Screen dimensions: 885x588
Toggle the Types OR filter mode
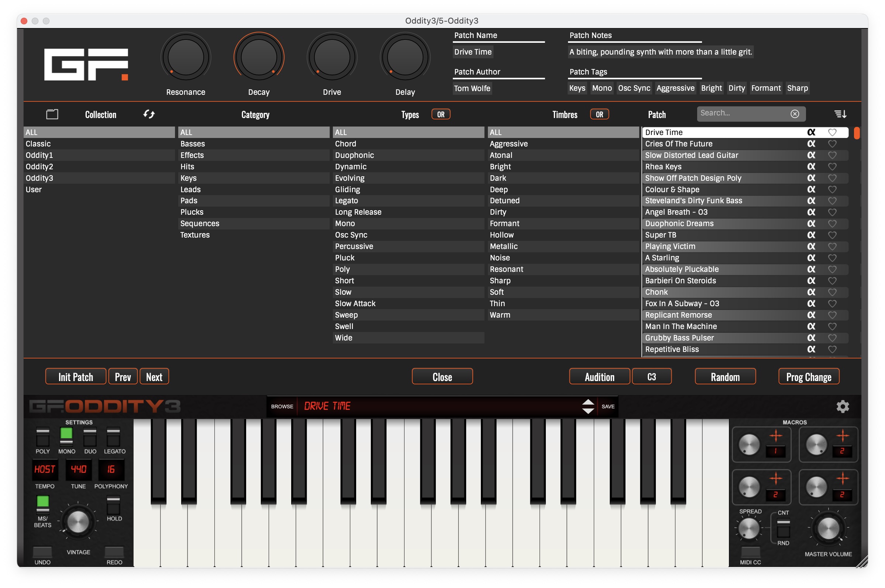(x=440, y=114)
